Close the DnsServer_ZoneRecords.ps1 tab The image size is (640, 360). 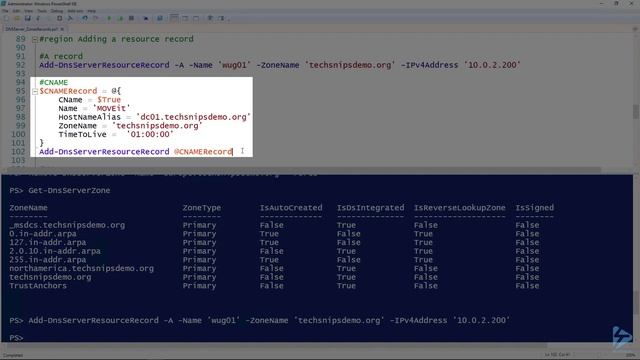(x=62, y=29)
